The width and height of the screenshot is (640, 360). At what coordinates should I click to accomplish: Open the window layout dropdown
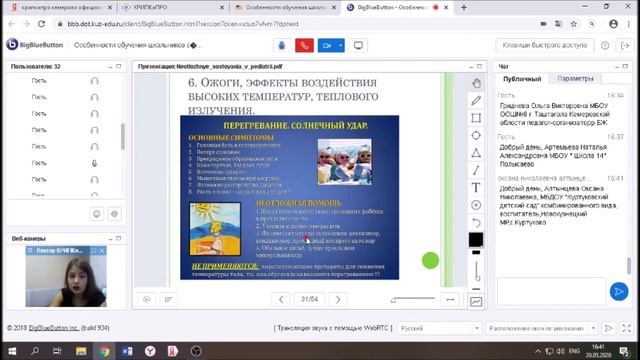pyautogui.click(x=542, y=328)
